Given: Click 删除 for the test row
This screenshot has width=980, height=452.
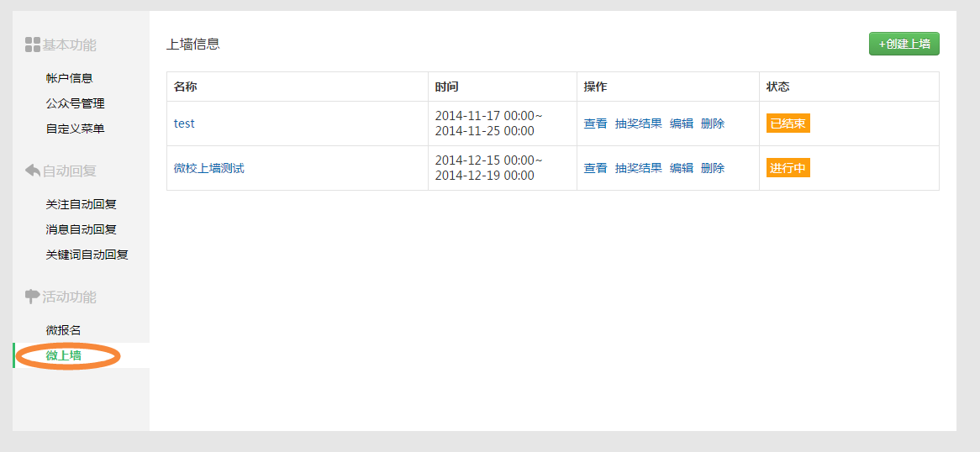Looking at the screenshot, I should [x=713, y=124].
